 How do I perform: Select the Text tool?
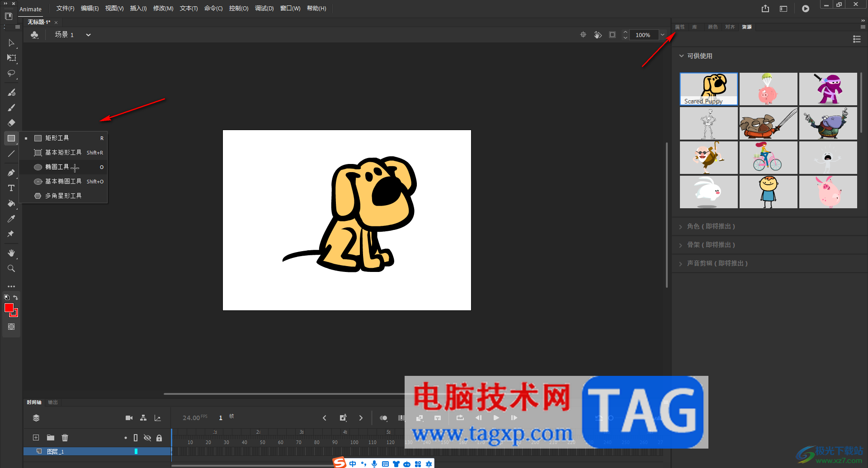[11, 188]
